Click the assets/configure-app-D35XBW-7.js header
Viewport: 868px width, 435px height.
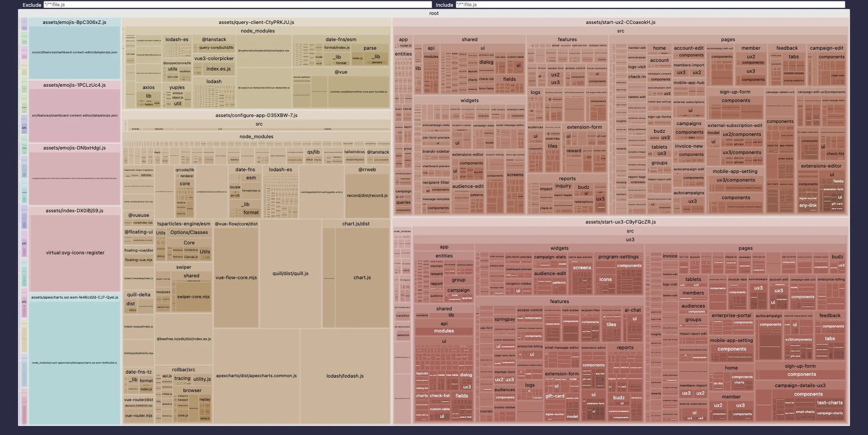tap(256, 115)
